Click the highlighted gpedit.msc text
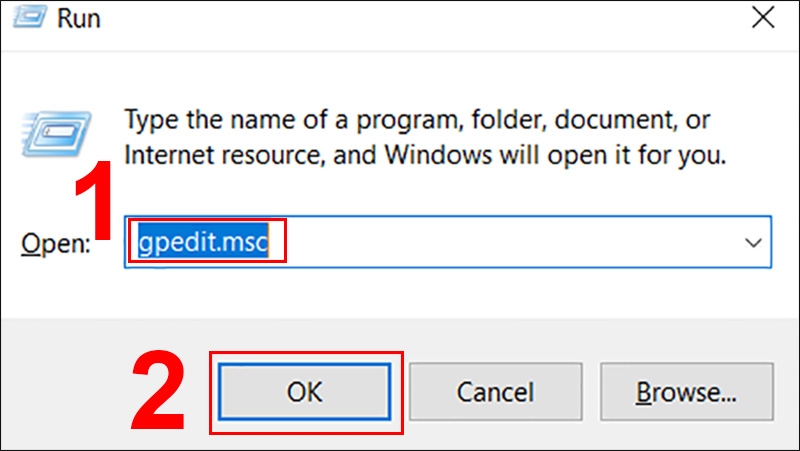Screen dimensions: 800x451 203,241
